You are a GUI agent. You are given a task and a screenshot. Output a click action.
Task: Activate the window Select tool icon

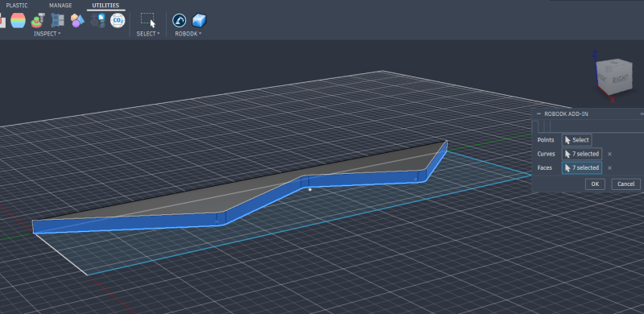[148, 20]
